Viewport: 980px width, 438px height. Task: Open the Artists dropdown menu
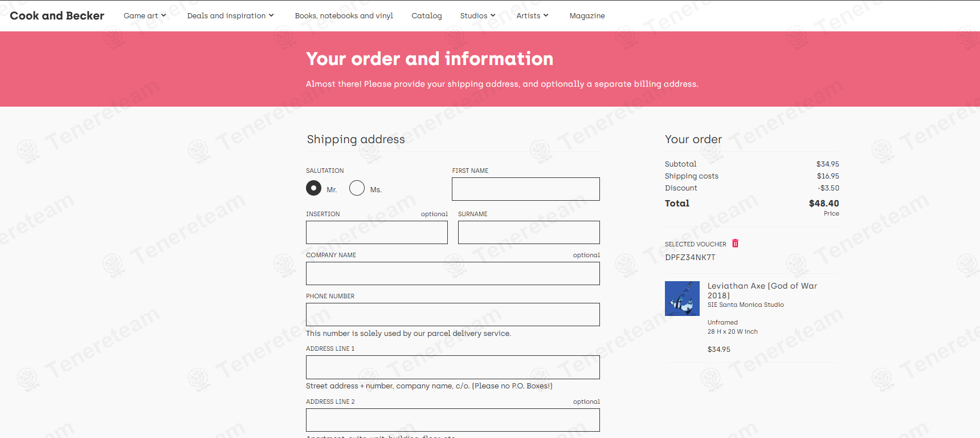click(532, 16)
